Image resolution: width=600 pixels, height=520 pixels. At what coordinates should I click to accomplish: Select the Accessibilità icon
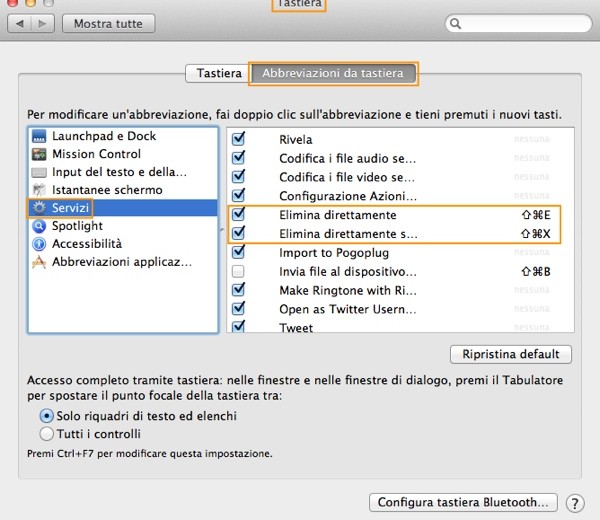[x=39, y=244]
